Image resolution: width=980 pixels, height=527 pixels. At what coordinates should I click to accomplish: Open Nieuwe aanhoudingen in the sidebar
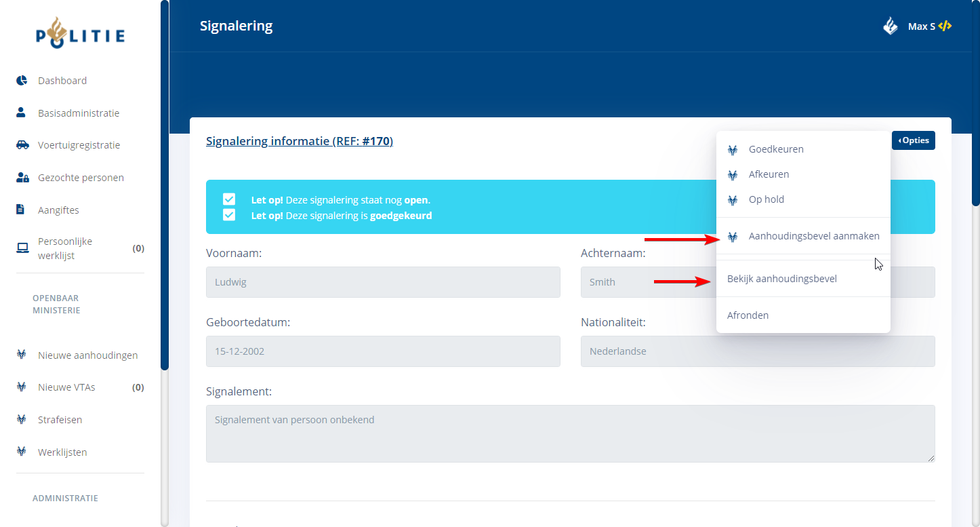click(87, 355)
